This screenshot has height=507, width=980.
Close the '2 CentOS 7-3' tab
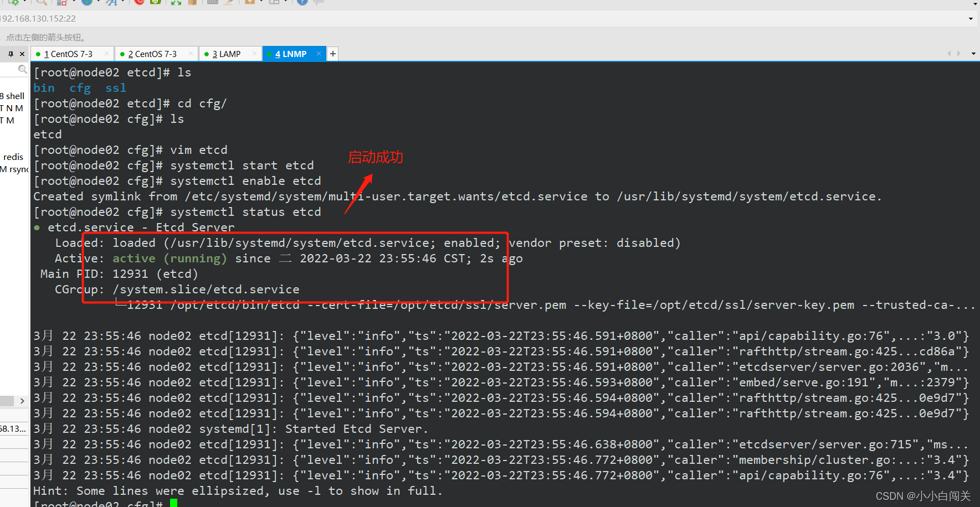(191, 54)
